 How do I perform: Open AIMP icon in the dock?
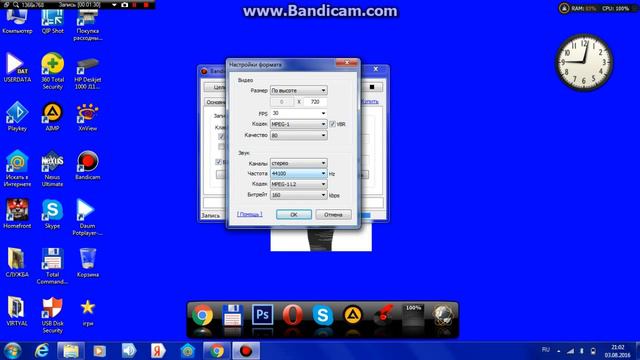click(353, 315)
